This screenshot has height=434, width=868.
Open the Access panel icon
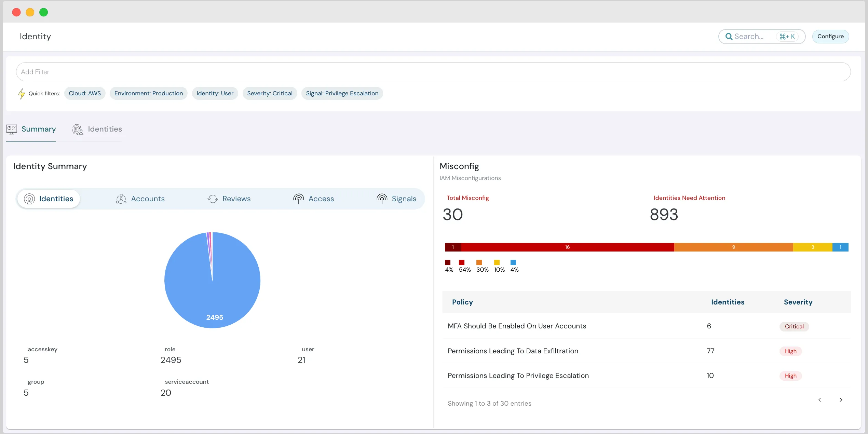[298, 199]
